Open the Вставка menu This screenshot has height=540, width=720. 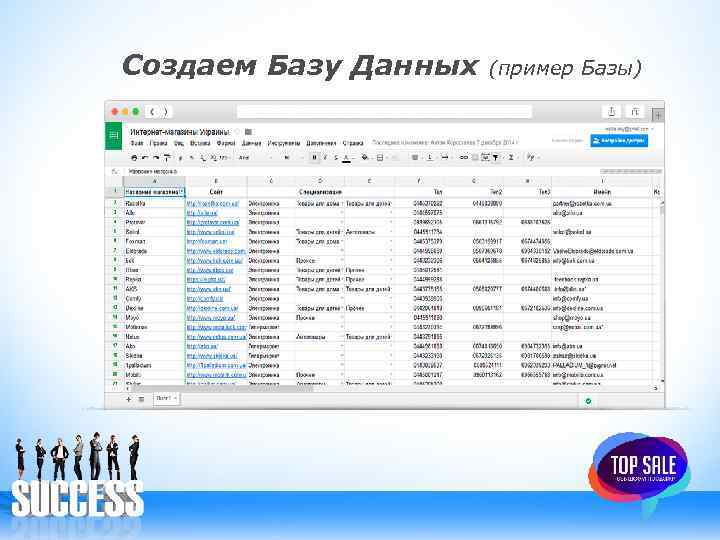(x=200, y=143)
